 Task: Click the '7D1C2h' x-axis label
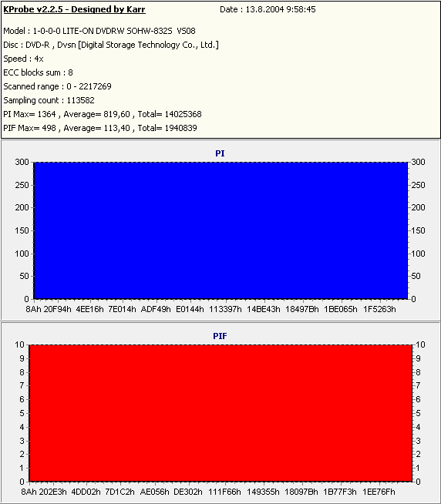120,492
